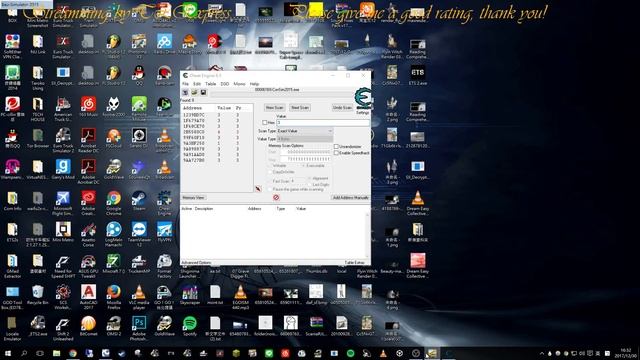Open the Table menu in Cheat Engine
This screenshot has height=360, width=640.
click(x=211, y=84)
